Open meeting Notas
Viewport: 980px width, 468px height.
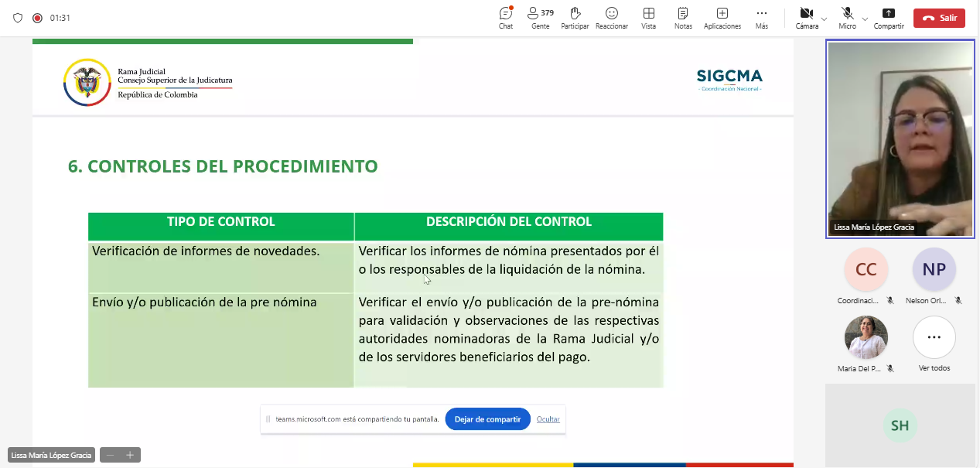point(683,18)
